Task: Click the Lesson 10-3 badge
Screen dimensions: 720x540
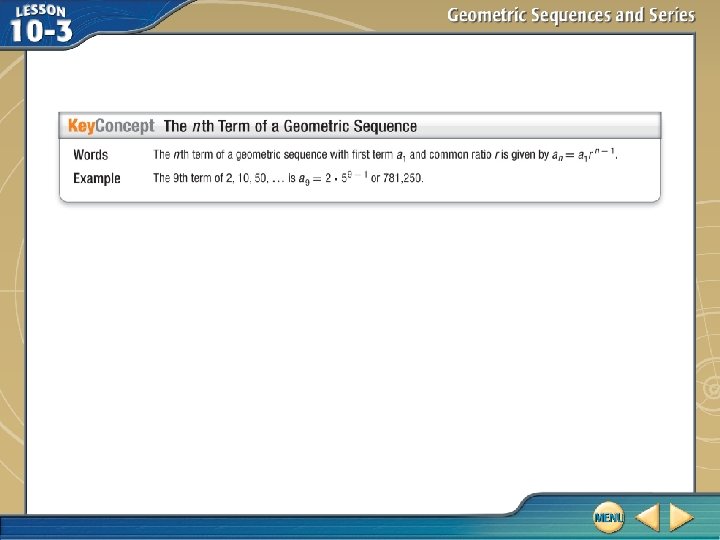Action: click(41, 24)
